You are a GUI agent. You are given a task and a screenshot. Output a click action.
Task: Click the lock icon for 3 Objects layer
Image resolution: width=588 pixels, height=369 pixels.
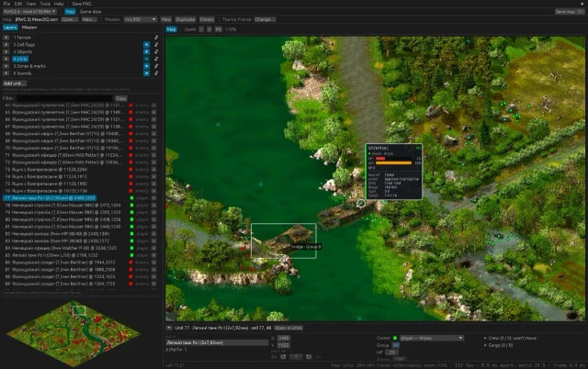(x=156, y=51)
